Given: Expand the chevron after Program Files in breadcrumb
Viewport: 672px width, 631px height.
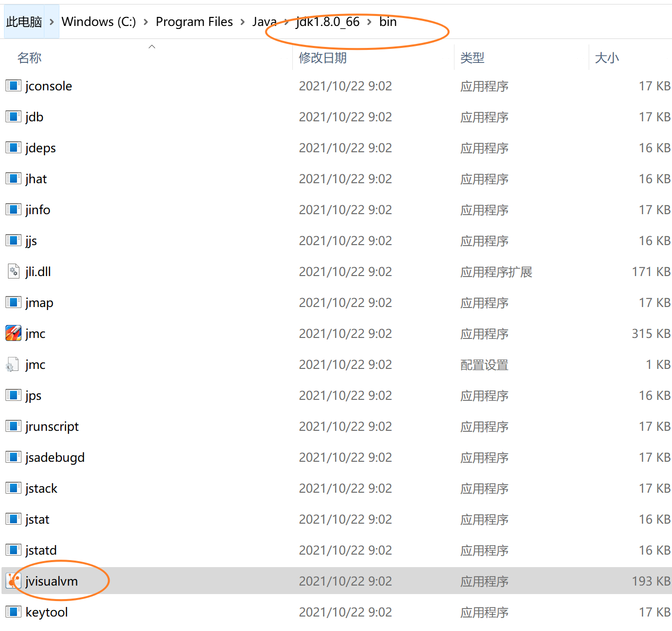Looking at the screenshot, I should tap(242, 22).
